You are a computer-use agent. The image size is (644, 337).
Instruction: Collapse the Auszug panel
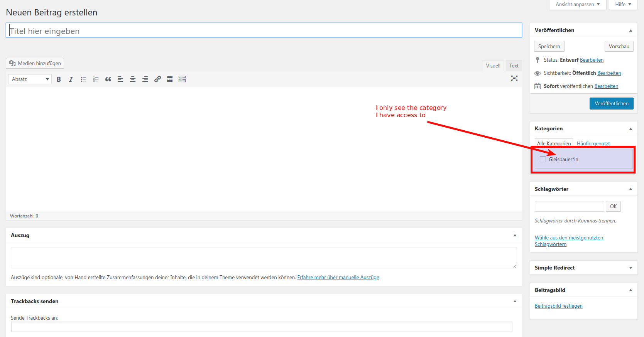515,235
